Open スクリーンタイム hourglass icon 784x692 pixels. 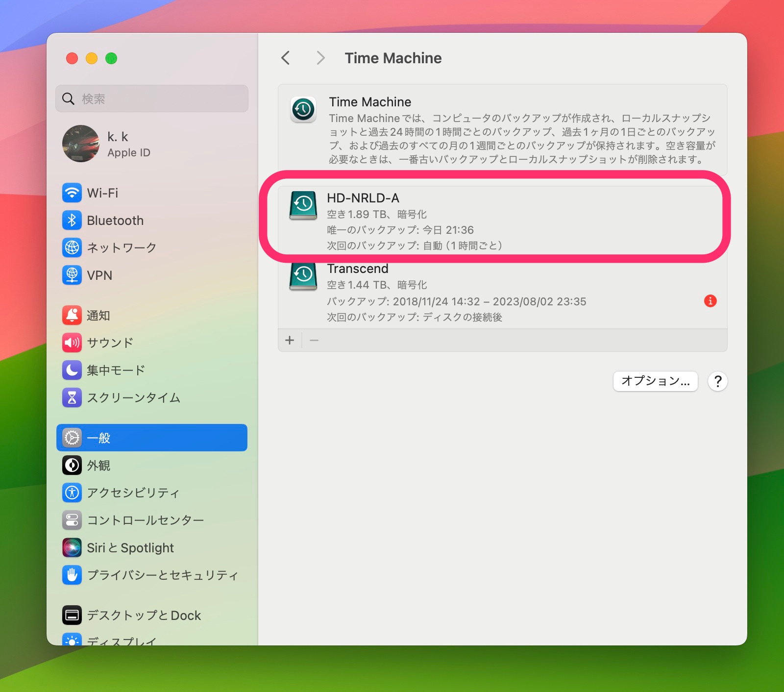(72, 397)
